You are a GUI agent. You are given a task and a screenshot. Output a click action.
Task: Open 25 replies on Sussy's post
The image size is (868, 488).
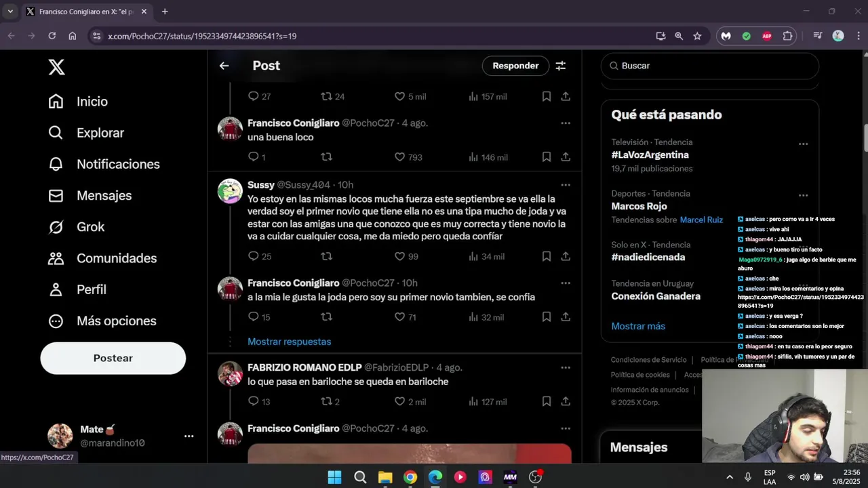(x=259, y=256)
